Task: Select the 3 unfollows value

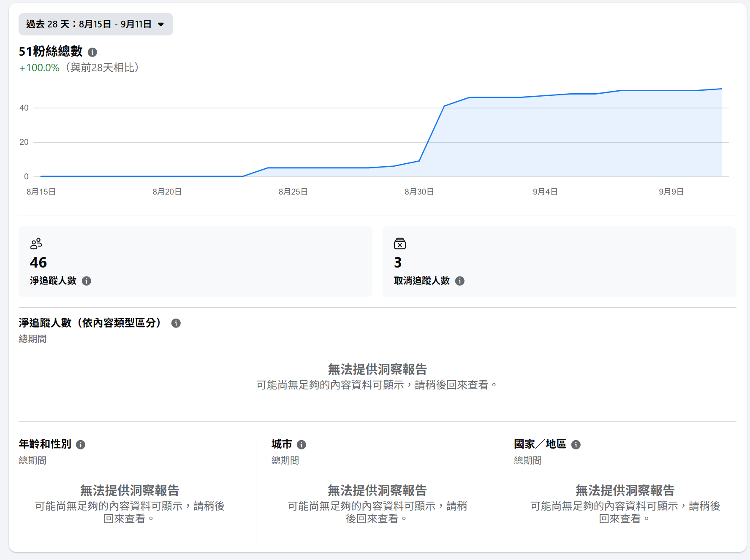Action: [398, 262]
